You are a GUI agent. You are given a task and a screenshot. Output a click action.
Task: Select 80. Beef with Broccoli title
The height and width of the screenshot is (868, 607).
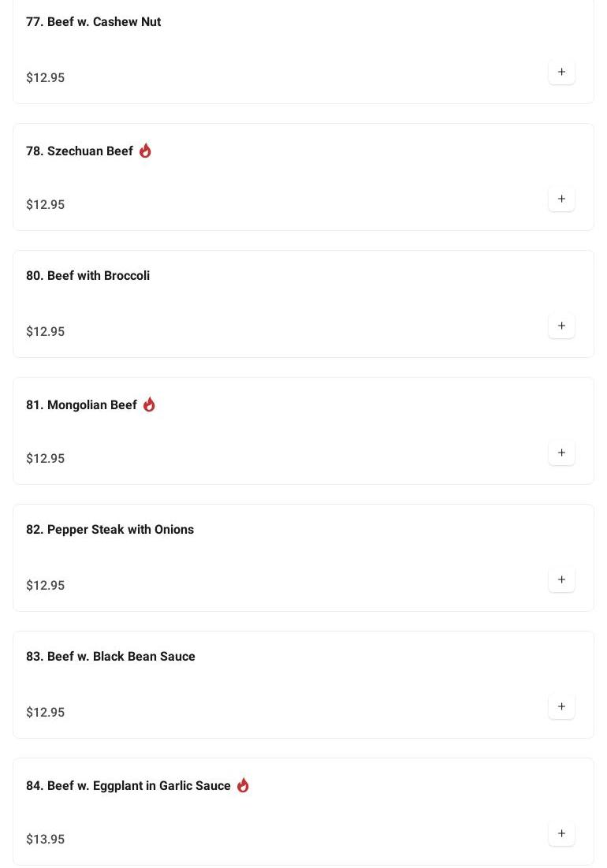pyautogui.click(x=88, y=276)
